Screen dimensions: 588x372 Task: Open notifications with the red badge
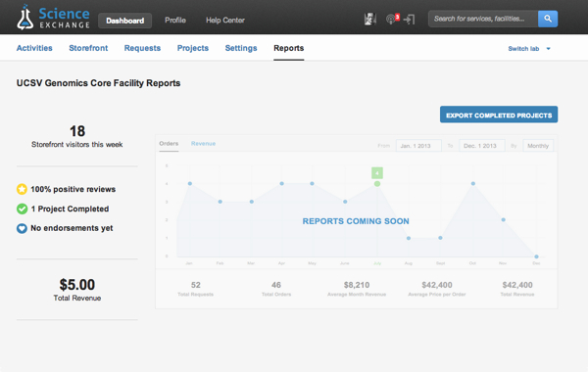click(x=392, y=19)
